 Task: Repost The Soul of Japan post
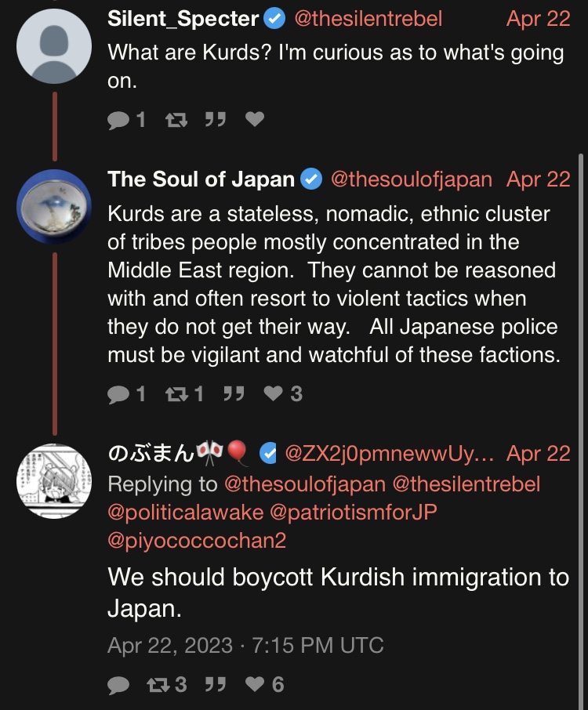click(x=176, y=393)
